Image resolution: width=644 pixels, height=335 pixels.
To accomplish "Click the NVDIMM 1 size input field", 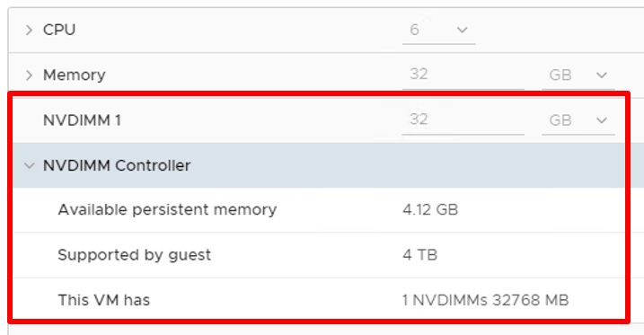I will point(463,119).
